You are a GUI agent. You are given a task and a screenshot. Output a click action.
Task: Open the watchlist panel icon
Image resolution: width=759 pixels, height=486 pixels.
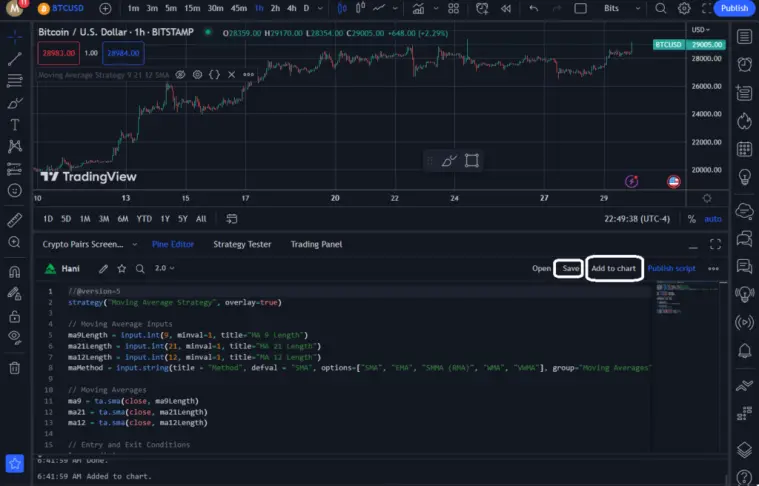[744, 37]
